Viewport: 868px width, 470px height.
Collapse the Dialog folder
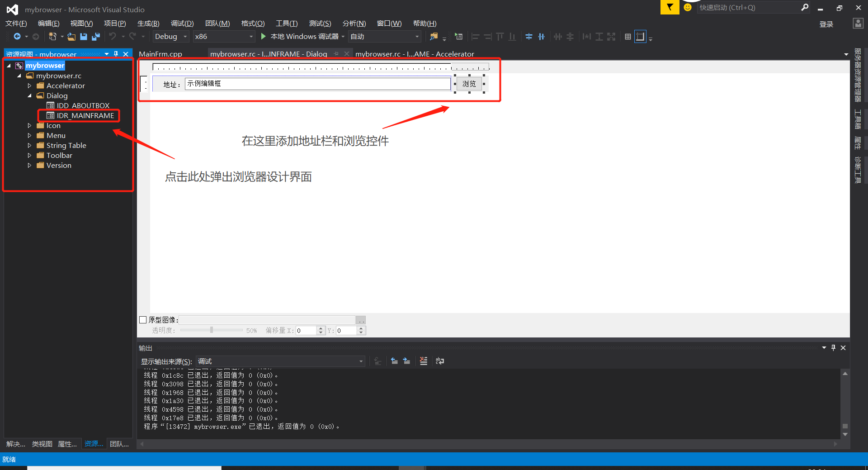click(x=29, y=95)
